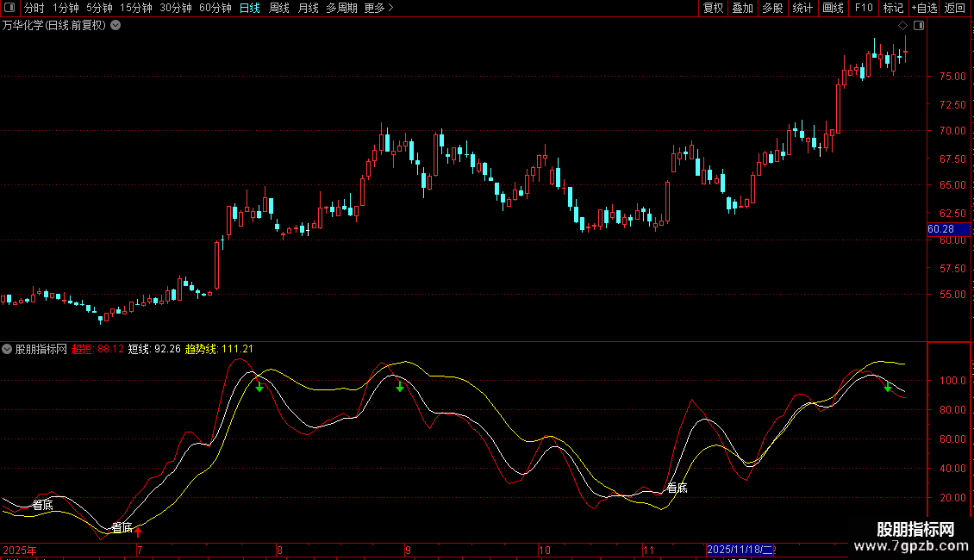Switch to the 周线 weekly period
The height and width of the screenshot is (560, 974).
pos(279,9)
